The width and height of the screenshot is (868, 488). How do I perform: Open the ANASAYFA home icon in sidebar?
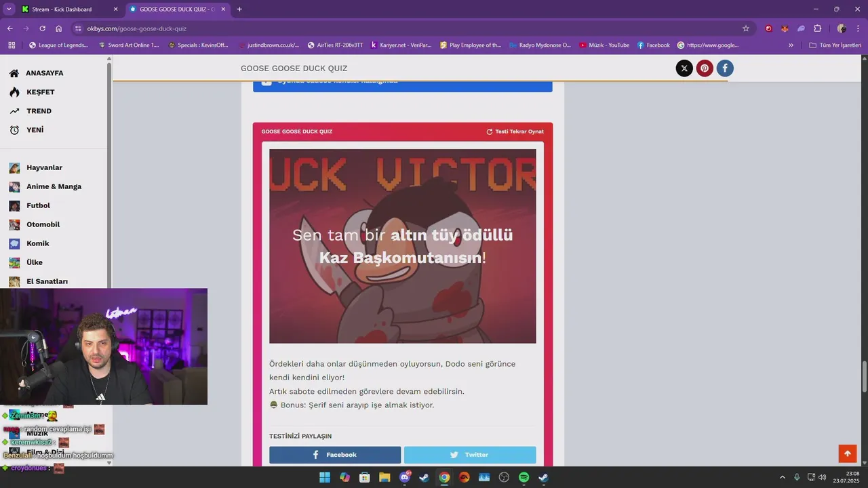14,73
